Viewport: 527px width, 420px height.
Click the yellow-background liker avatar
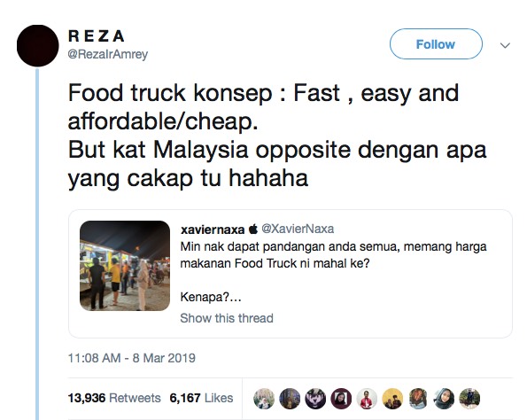pyautogui.click(x=392, y=399)
